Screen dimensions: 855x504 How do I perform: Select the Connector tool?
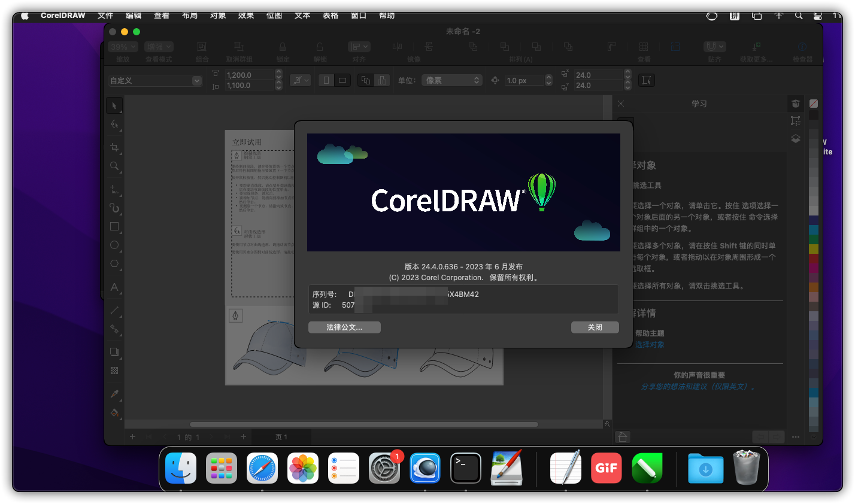(x=114, y=329)
